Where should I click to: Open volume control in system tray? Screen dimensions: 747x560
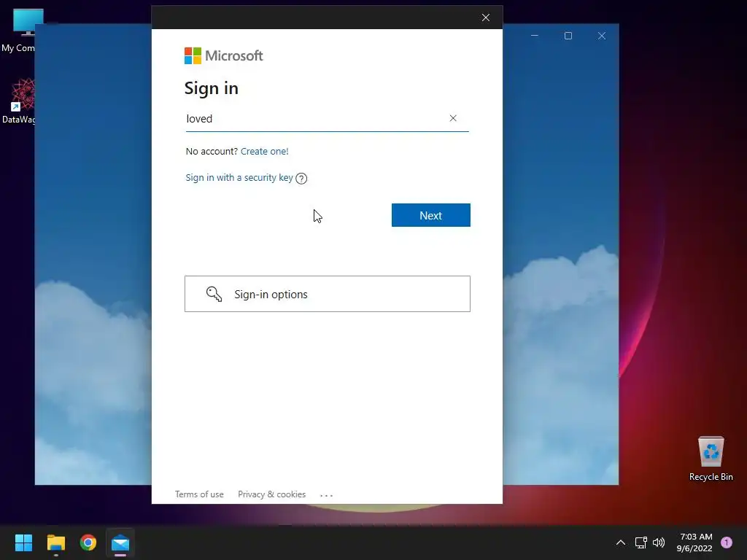pos(659,542)
